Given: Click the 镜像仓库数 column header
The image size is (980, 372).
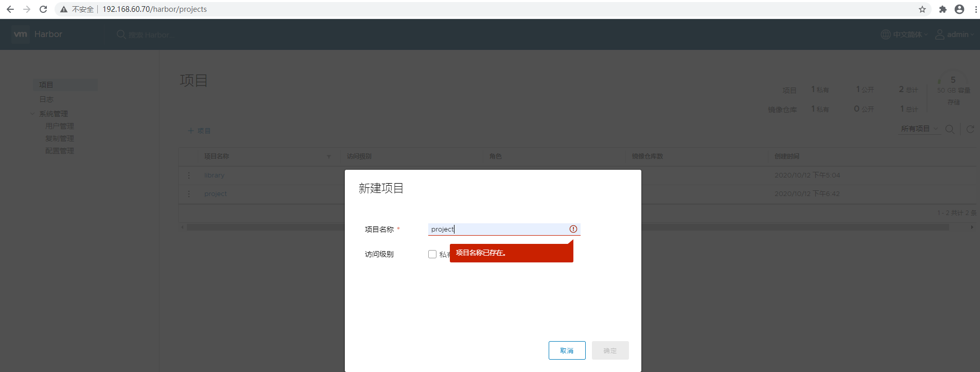Looking at the screenshot, I should (x=647, y=156).
